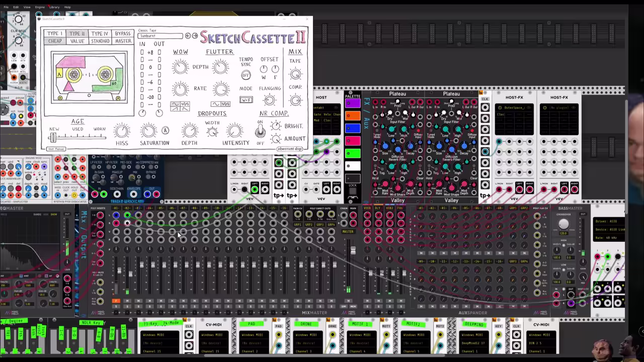
Task: Select the STANDARD quality button
Action: pos(100,41)
